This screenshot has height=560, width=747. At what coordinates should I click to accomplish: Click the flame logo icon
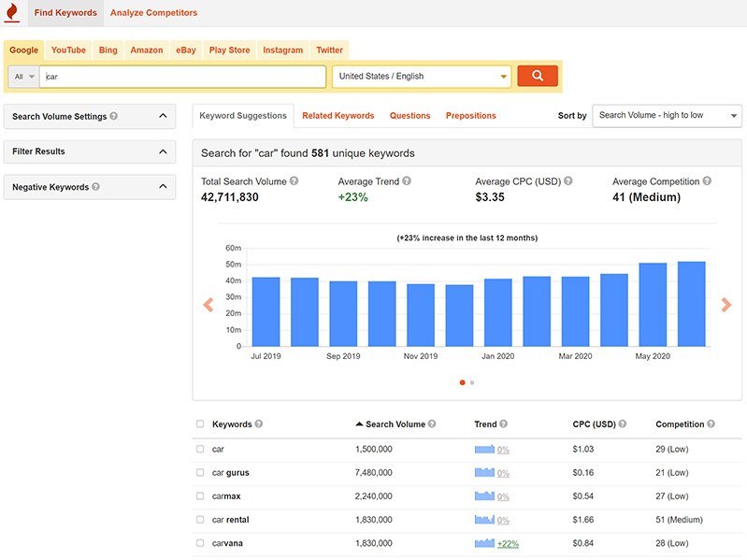tap(12, 12)
